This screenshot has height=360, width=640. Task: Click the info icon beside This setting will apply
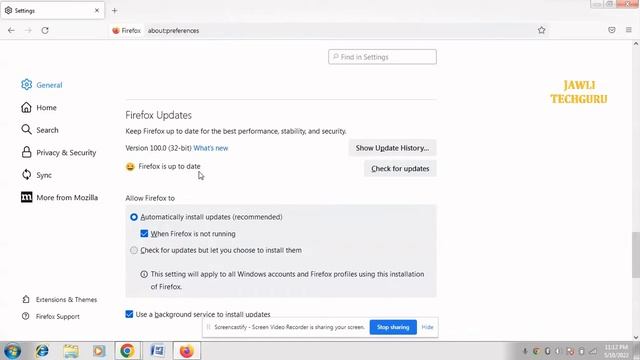tap(144, 274)
